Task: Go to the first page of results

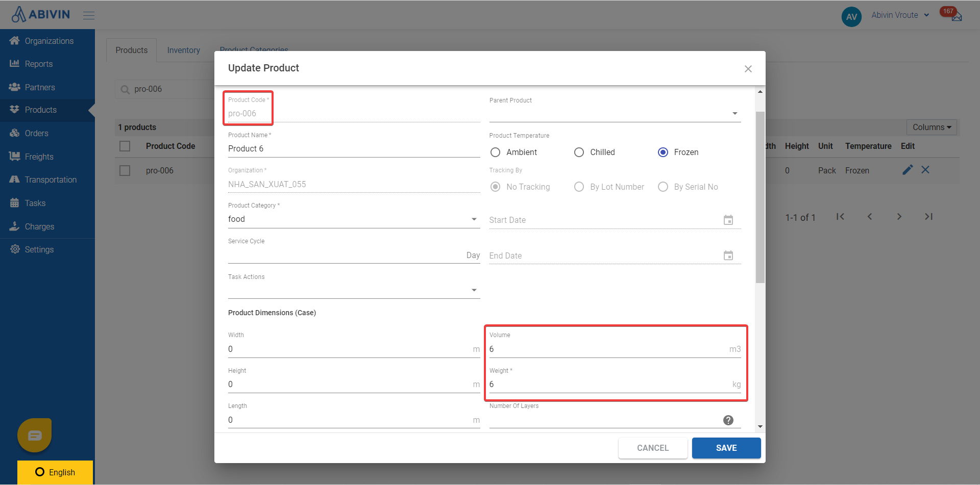Action: coord(840,217)
